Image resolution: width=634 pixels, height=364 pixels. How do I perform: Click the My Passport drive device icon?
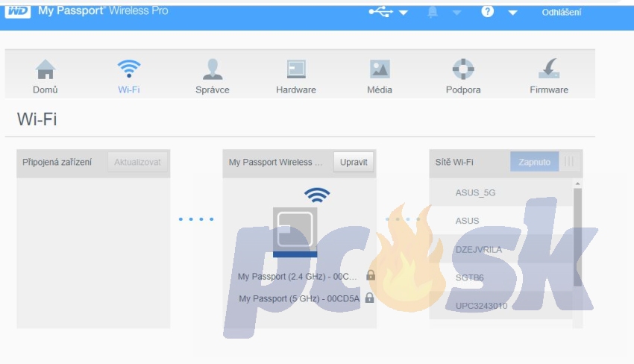(x=295, y=232)
